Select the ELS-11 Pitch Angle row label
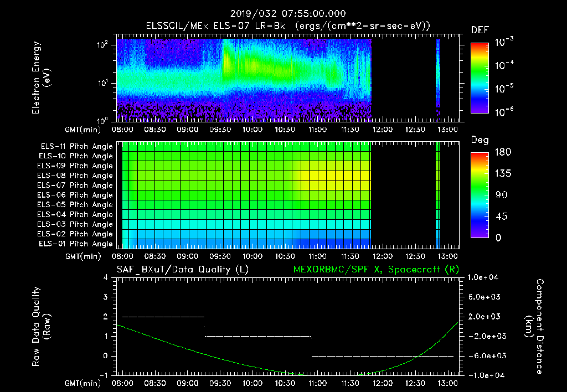 (x=76, y=147)
